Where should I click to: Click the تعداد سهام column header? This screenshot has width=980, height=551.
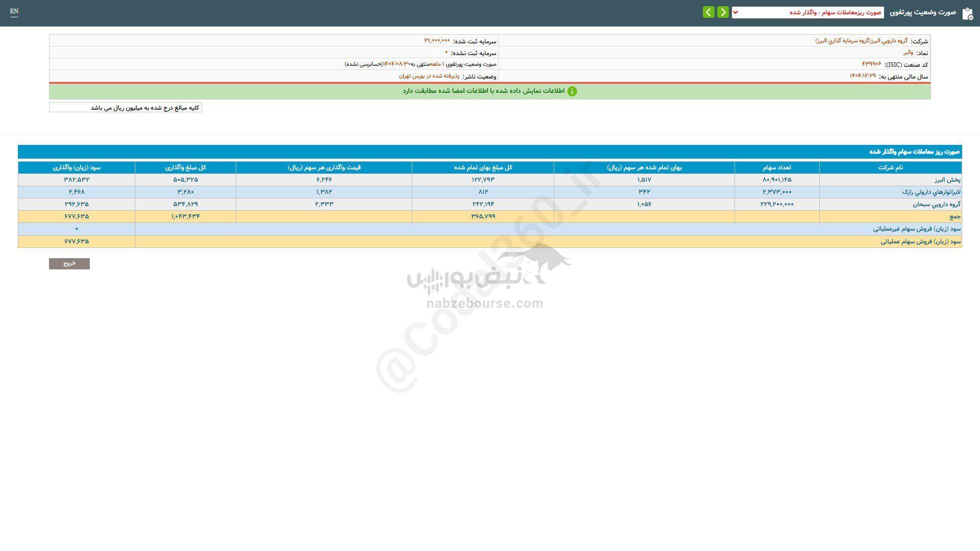click(x=776, y=168)
